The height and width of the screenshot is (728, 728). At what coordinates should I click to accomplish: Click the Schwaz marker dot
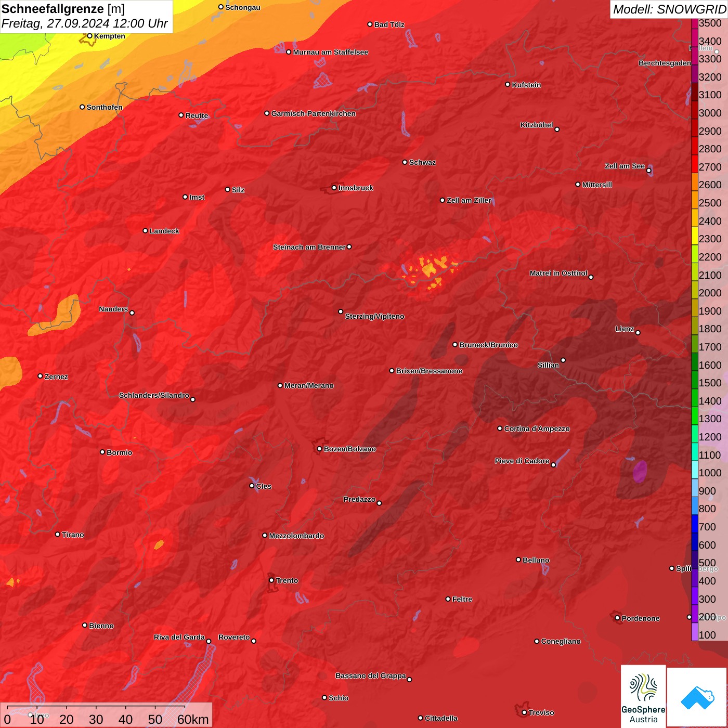tap(405, 162)
